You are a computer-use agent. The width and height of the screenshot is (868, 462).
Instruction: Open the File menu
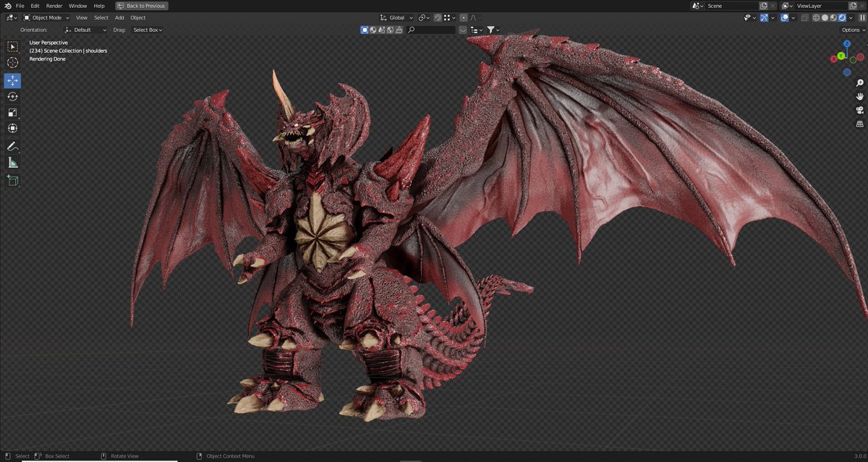pos(20,6)
